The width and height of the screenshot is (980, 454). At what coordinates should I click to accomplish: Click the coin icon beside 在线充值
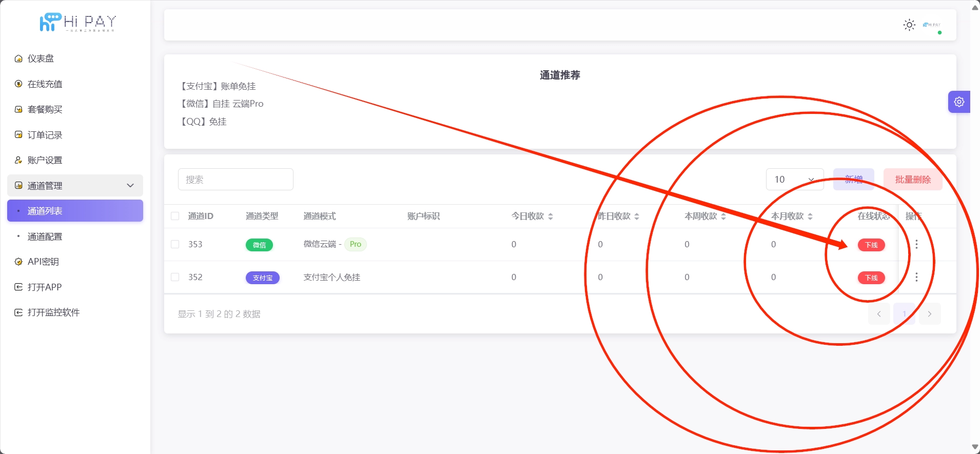[x=18, y=84]
